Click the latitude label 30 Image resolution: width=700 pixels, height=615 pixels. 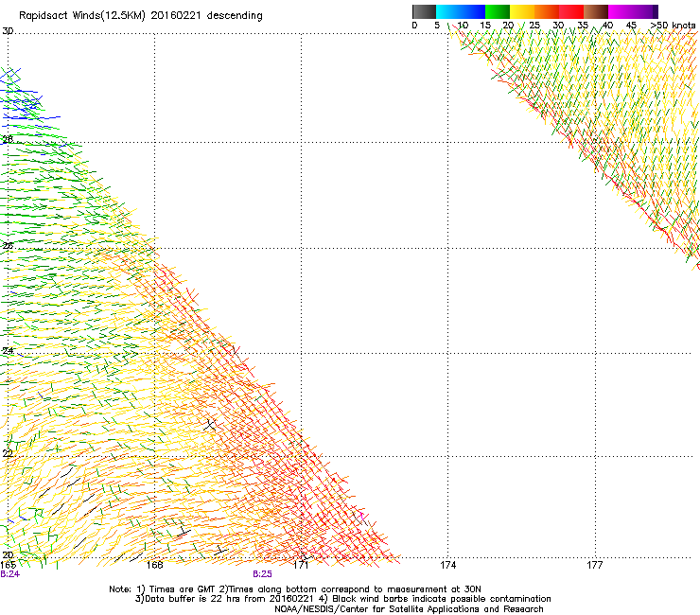coord(8,31)
